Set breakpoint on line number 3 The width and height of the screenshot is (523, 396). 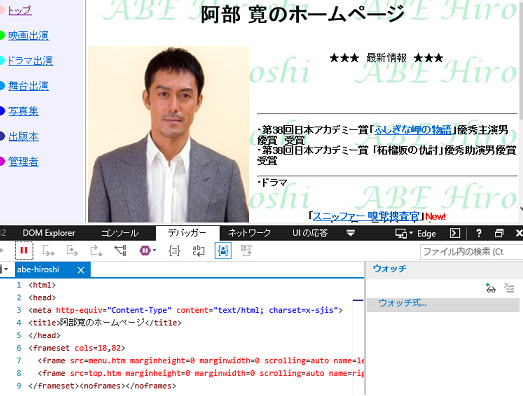click(x=19, y=310)
